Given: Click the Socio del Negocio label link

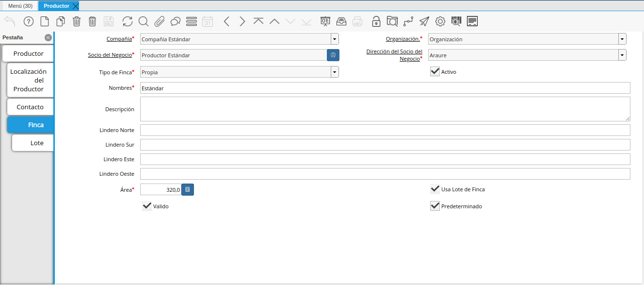Looking at the screenshot, I should tap(110, 55).
